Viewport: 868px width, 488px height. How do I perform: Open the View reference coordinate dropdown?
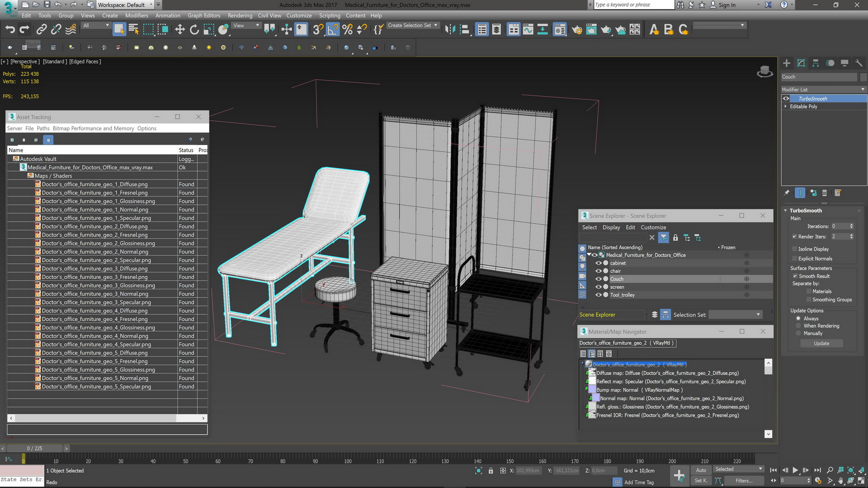coord(246,26)
